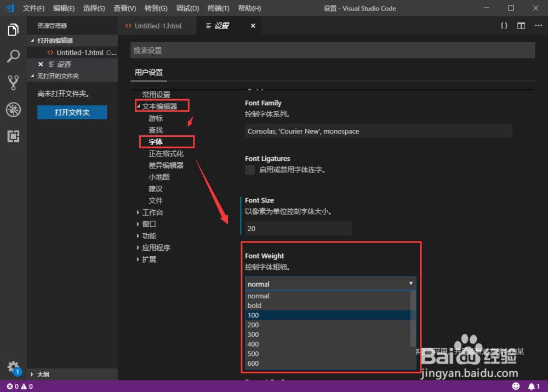Select the 用户设置 tab

click(x=149, y=72)
